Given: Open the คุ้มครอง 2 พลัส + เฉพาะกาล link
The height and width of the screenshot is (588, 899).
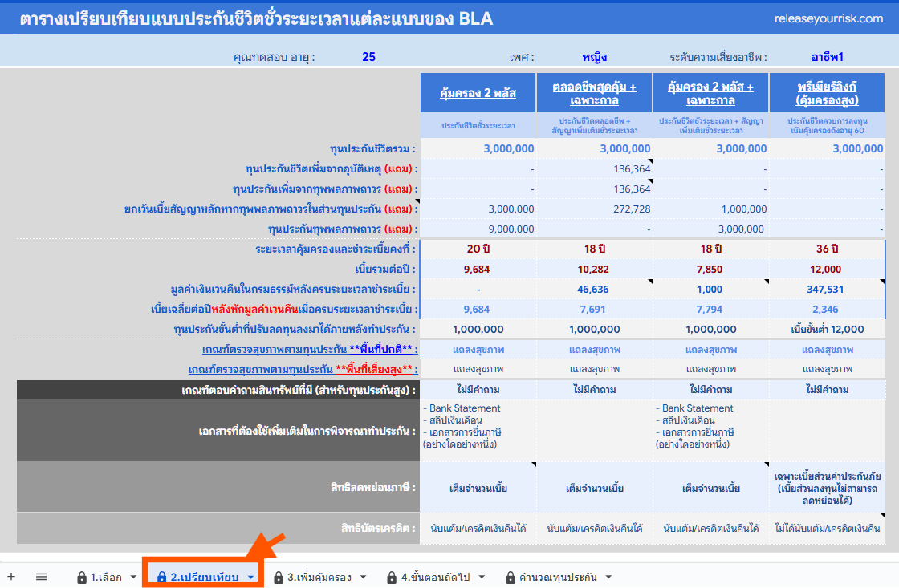Looking at the screenshot, I should click(710, 93).
